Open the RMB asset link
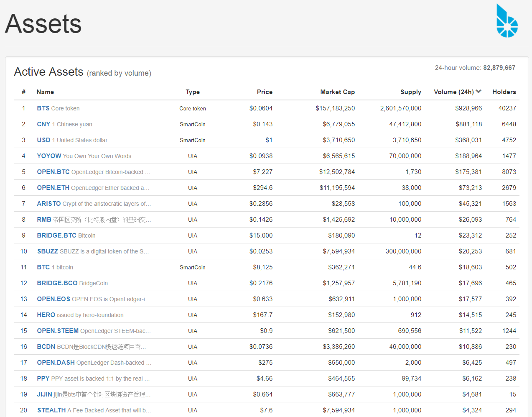532x417 pixels. click(x=44, y=220)
